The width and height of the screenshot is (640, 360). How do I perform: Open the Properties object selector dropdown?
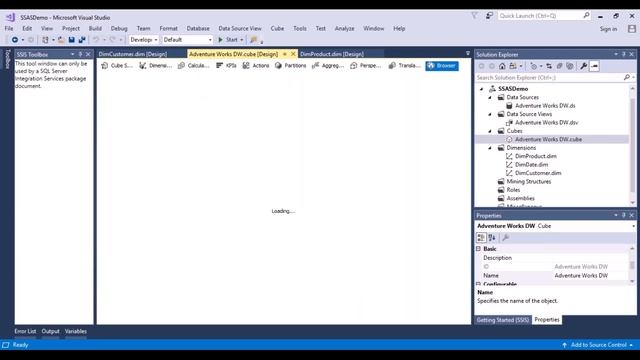633,226
